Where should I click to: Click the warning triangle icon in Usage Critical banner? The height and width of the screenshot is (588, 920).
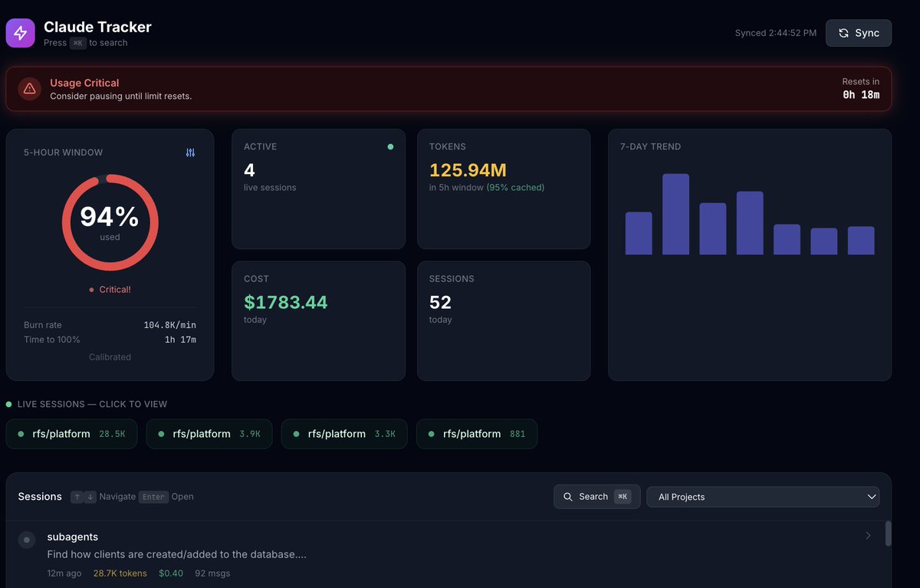coord(30,89)
